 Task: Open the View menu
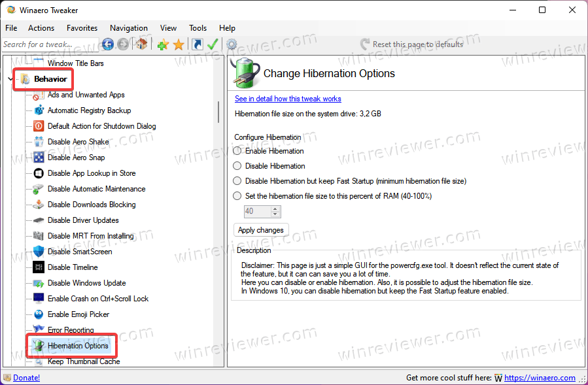click(168, 28)
